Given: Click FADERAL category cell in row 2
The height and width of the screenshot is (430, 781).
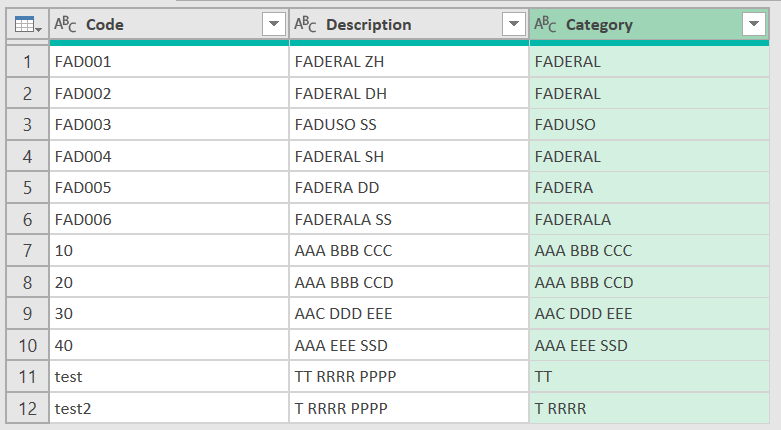Looking at the screenshot, I should (649, 93).
